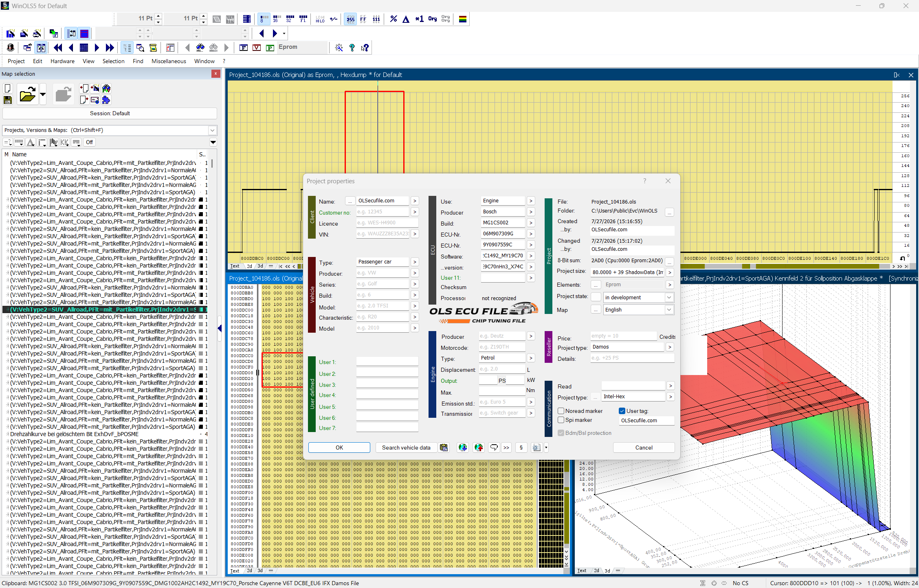The height and width of the screenshot is (588, 919).
Task: Click the Session: Default button
Action: point(110,113)
